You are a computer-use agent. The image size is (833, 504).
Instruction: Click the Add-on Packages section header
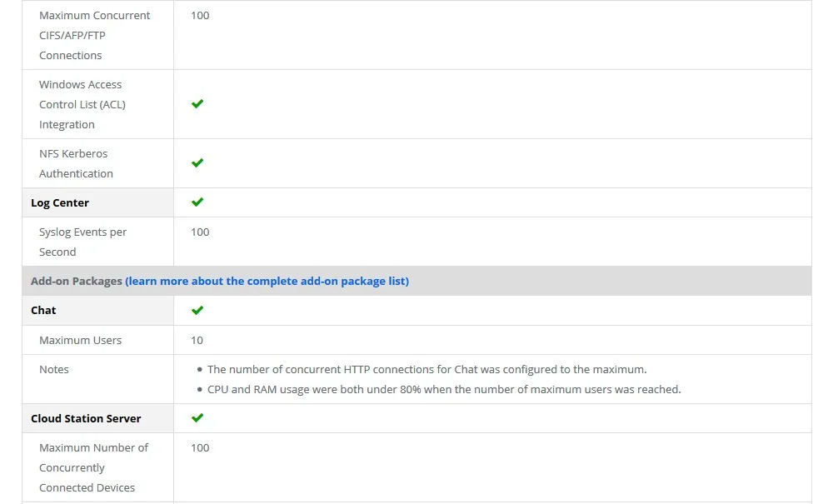76,282
